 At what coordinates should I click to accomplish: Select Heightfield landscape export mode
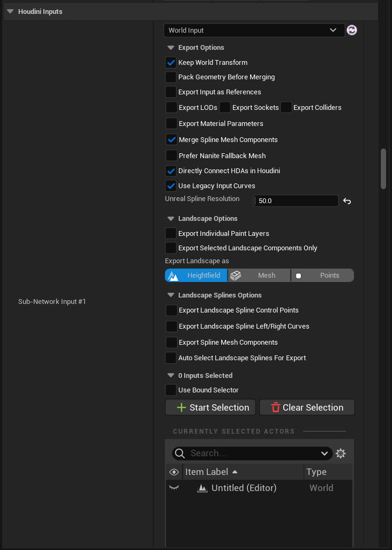point(196,276)
